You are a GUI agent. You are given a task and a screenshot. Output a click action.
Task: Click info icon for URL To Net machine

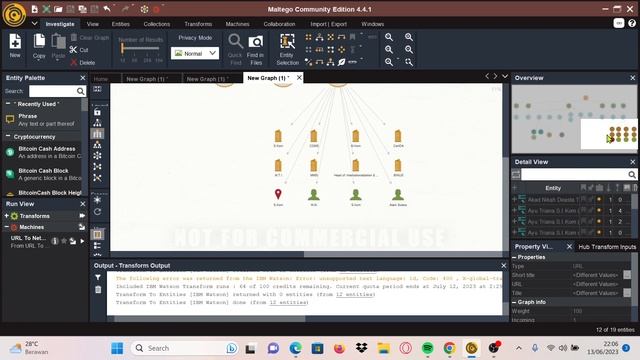point(55,241)
